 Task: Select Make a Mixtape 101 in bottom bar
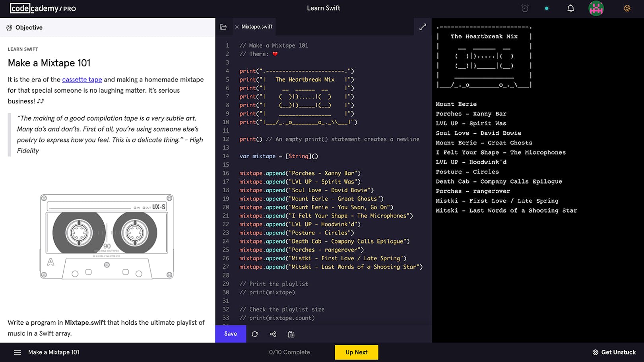point(54,352)
